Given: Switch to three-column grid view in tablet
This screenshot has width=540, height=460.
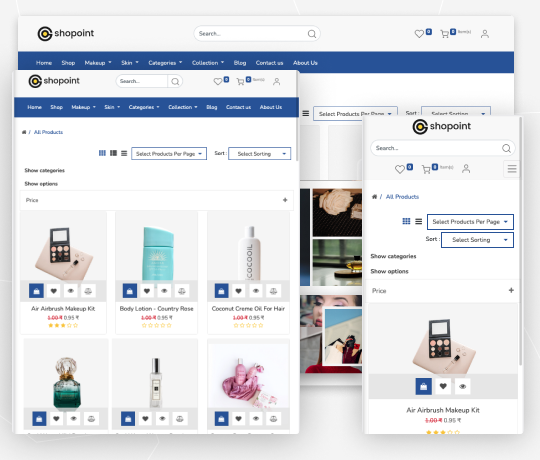Looking at the screenshot, I should click(102, 153).
